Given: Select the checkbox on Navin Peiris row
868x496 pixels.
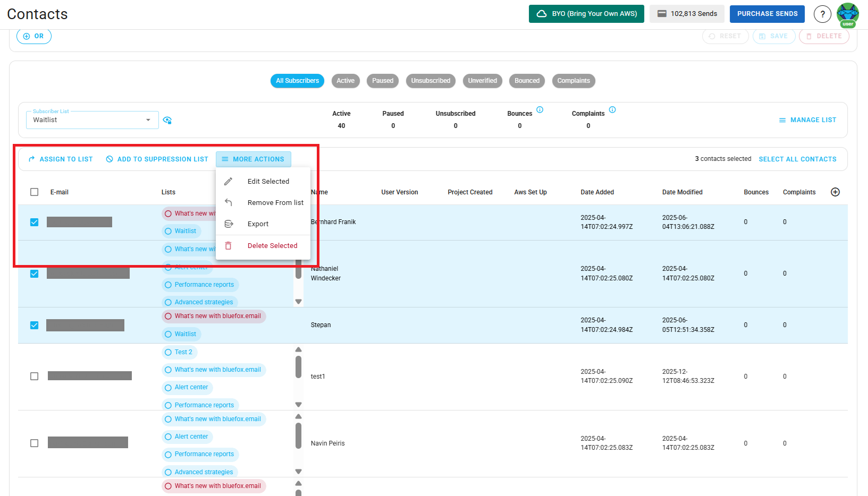Looking at the screenshot, I should tap(34, 443).
